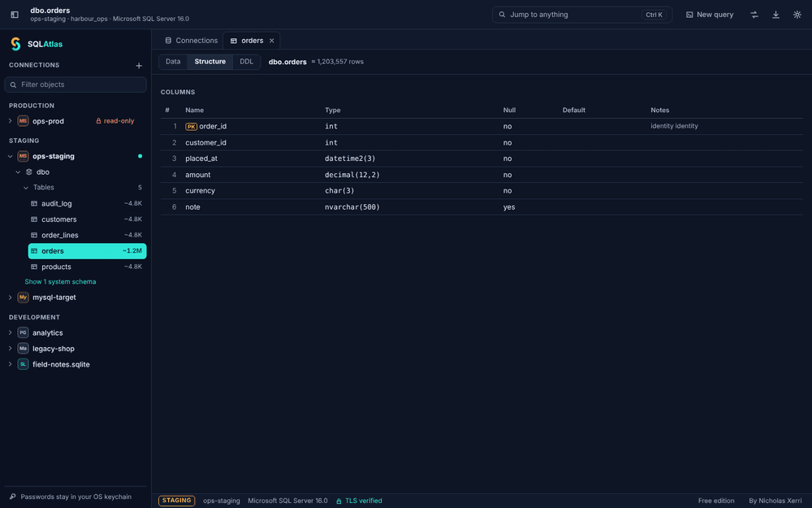Select the orders table in tree
Screen dimensions: 812x508
coord(87,251)
